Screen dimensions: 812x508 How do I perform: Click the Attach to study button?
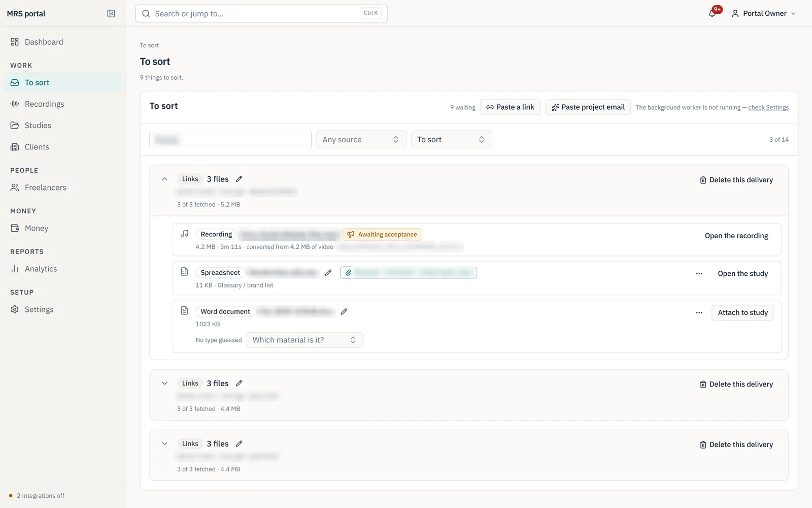[743, 312]
